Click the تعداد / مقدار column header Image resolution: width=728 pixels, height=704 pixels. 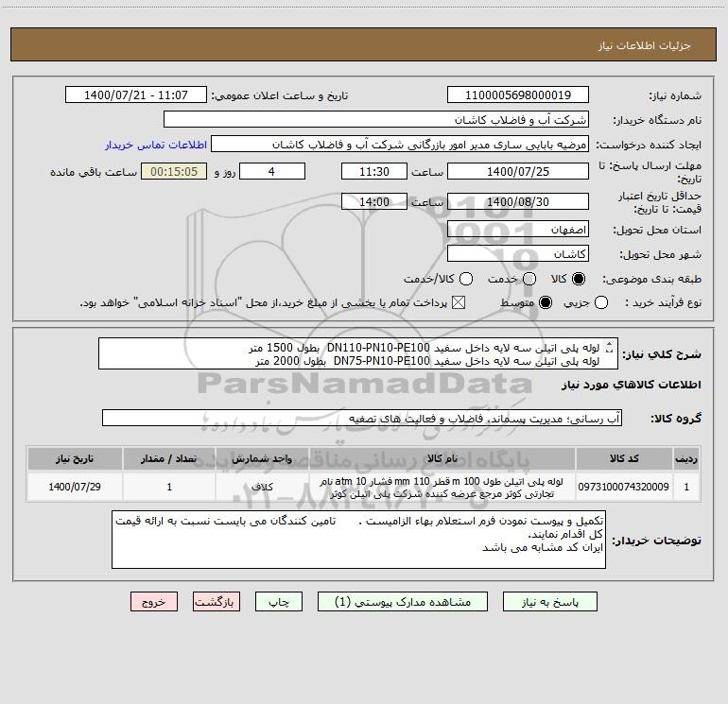(x=169, y=458)
